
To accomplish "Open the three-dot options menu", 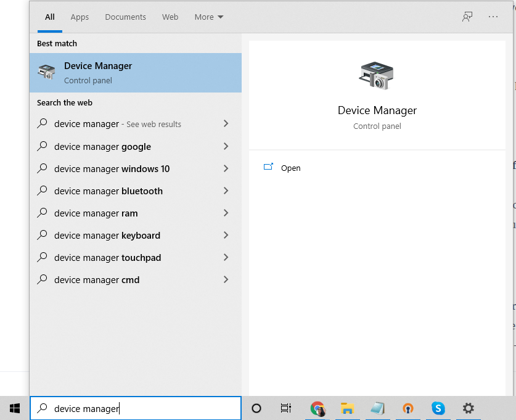I will pyautogui.click(x=493, y=17).
